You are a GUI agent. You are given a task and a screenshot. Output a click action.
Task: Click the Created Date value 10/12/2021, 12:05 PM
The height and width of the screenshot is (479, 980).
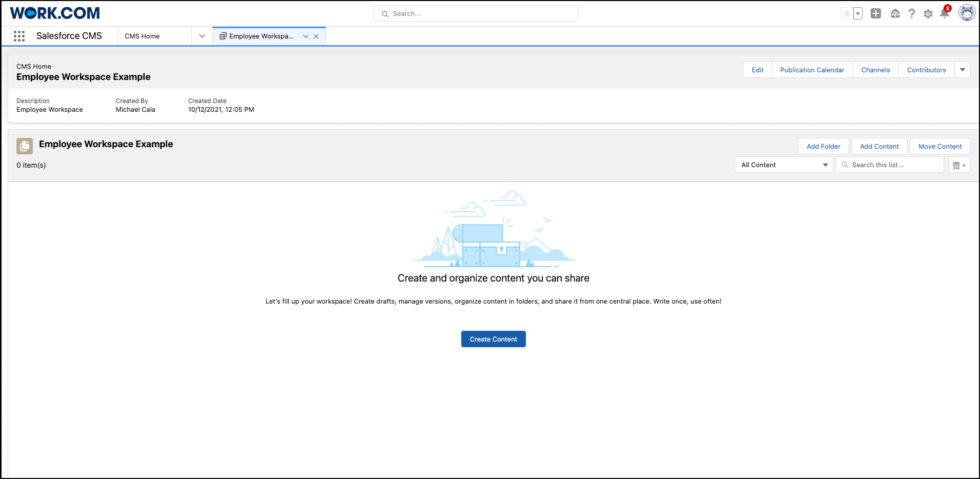pyautogui.click(x=221, y=109)
